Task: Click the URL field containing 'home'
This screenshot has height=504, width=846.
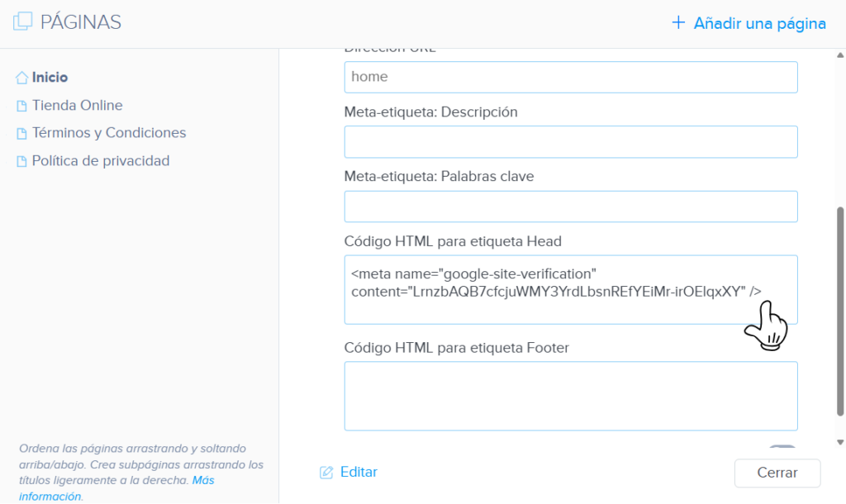Action: pos(570,77)
